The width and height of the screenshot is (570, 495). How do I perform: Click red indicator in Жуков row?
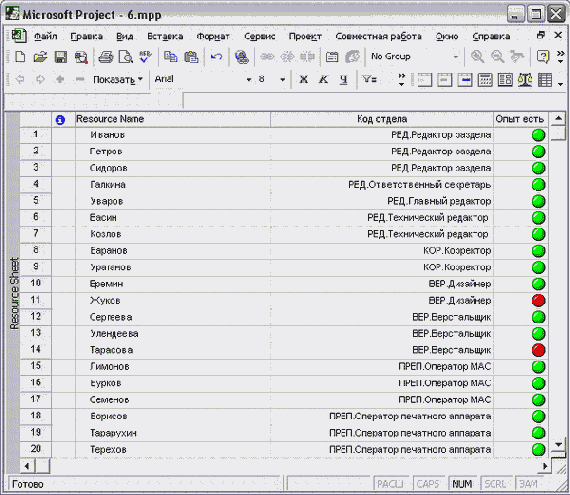[x=538, y=301]
